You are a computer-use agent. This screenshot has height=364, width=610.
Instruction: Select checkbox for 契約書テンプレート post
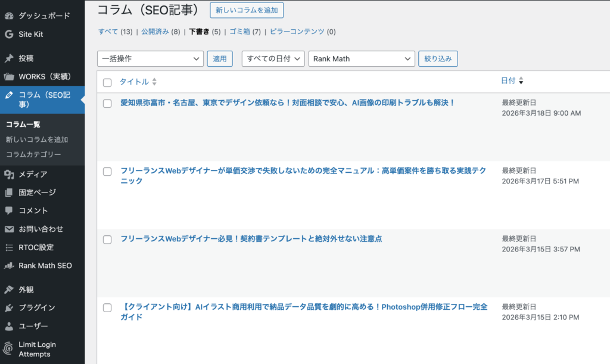click(x=107, y=239)
